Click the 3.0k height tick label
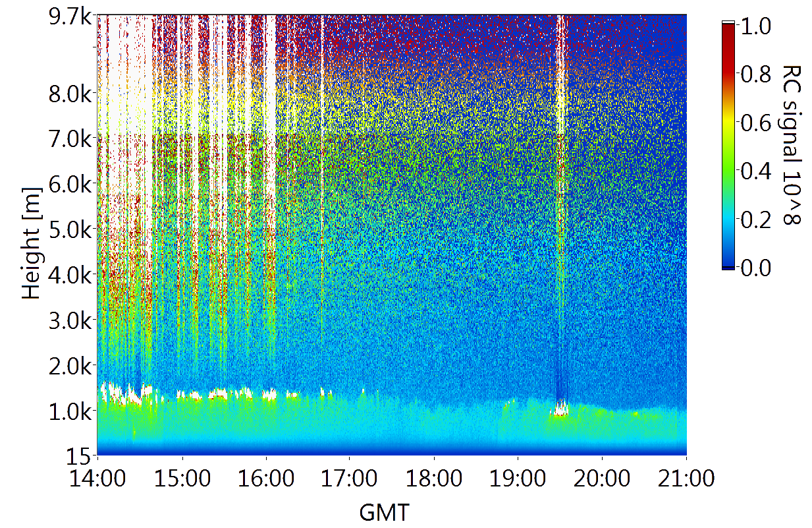This screenshot has height=528, width=812. 71,320
